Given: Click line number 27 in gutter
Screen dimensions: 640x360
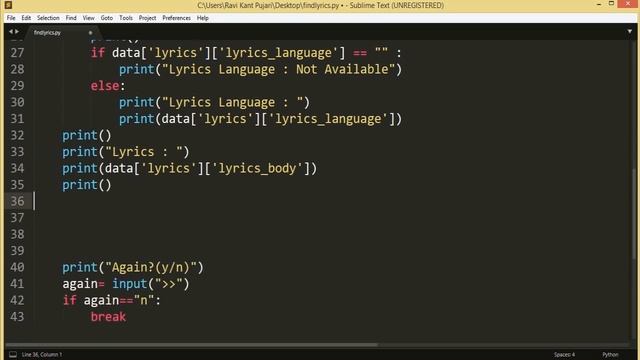Looking at the screenshot, I should coord(17,53).
